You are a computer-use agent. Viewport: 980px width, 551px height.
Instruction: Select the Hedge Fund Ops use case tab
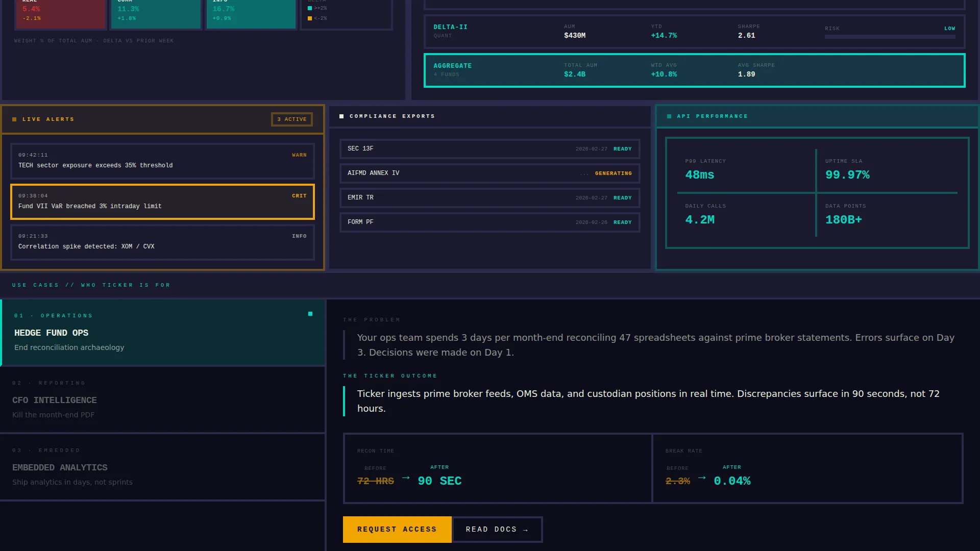point(163,332)
